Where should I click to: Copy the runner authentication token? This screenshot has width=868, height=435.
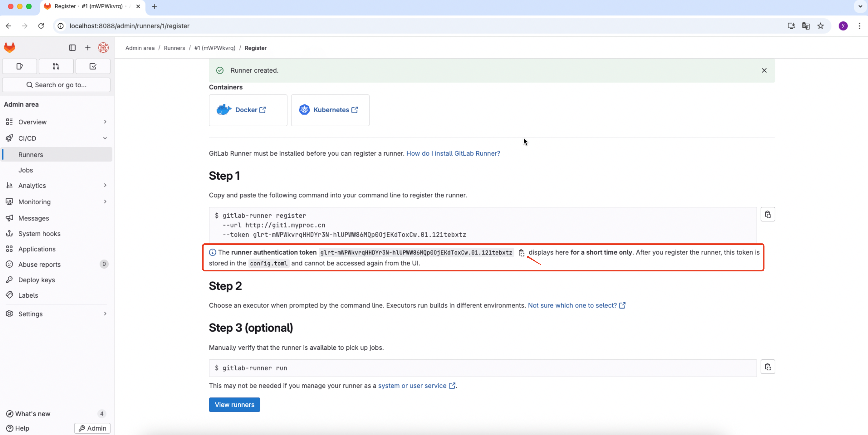click(x=521, y=253)
